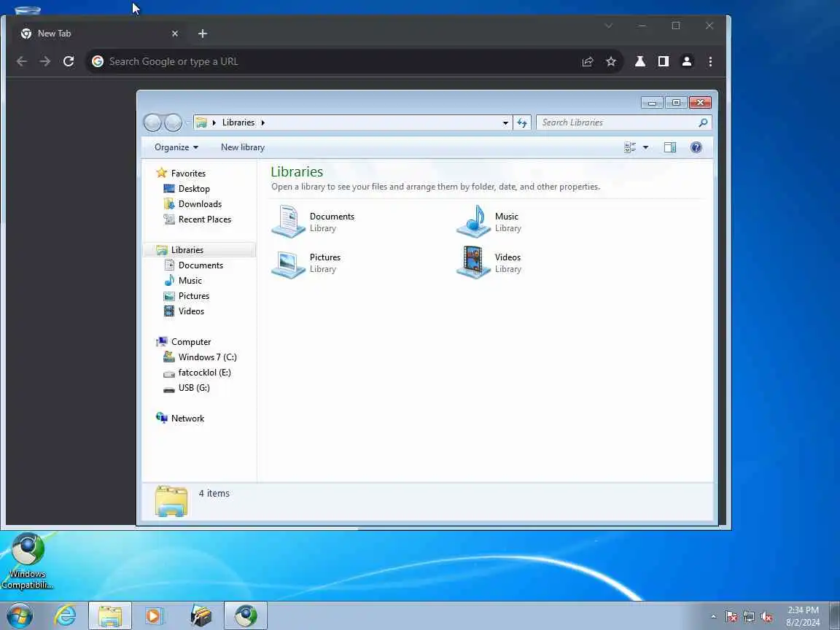Open Windows Media Player from the taskbar
This screenshot has height=630, width=840.
point(155,615)
